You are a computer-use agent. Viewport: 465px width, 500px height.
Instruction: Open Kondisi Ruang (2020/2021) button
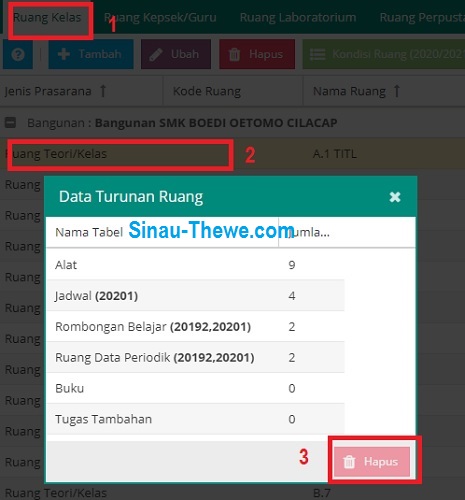(384, 54)
